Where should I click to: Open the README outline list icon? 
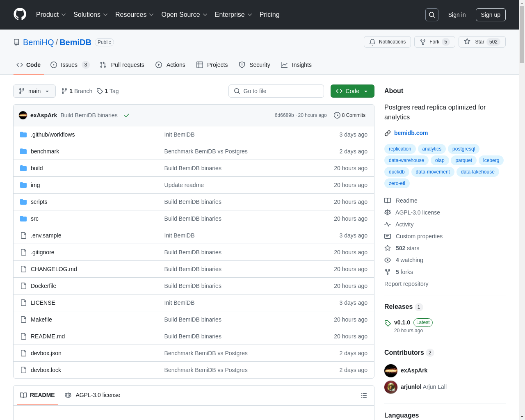point(364,395)
